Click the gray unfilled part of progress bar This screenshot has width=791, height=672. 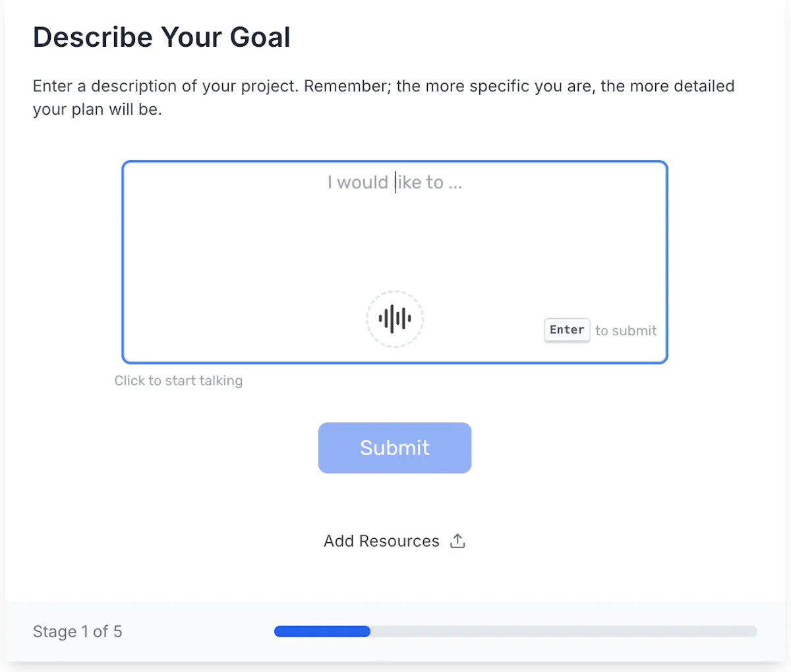coord(564,631)
